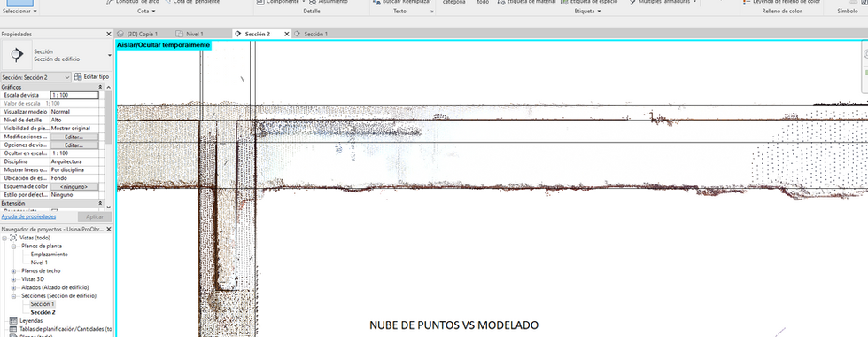Select Sección 2 in project browser
The width and height of the screenshot is (868, 337).
[x=43, y=312]
